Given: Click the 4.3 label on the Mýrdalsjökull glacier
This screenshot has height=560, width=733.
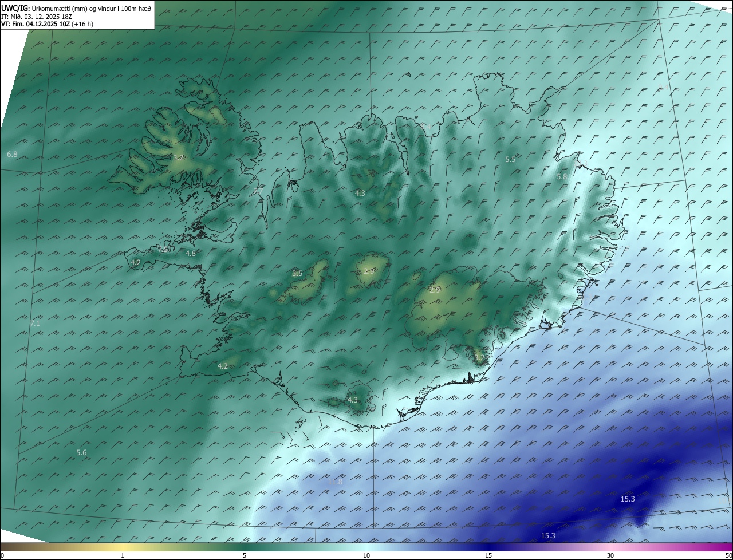Looking at the screenshot, I should [352, 400].
